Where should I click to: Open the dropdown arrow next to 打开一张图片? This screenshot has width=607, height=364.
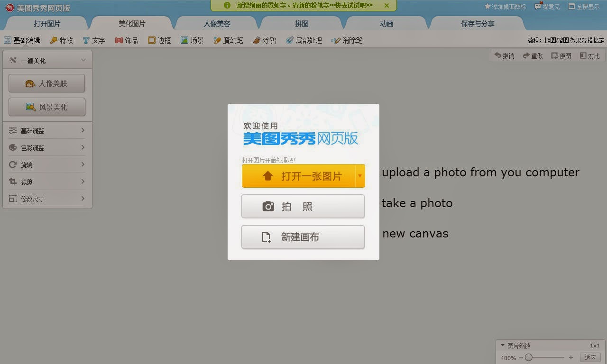pyautogui.click(x=360, y=176)
